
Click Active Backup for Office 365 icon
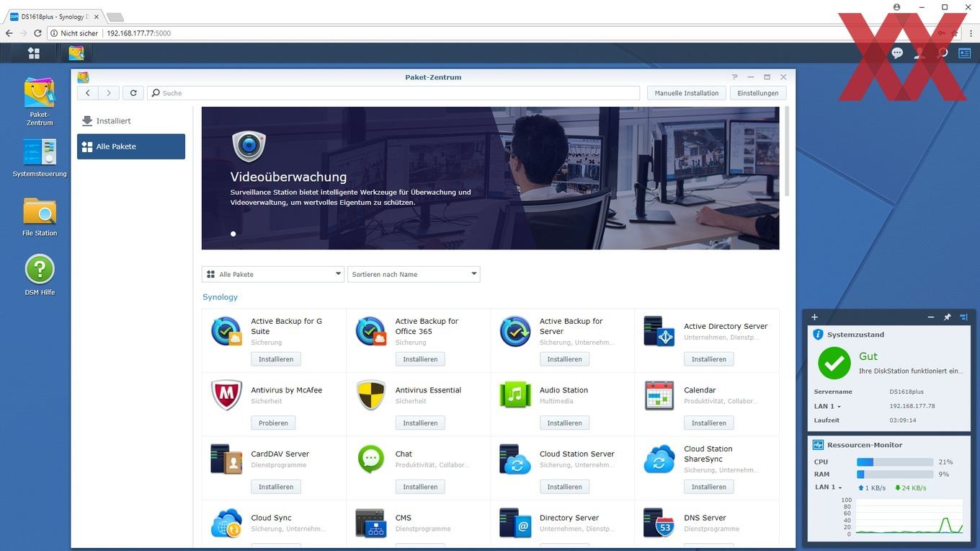point(370,332)
